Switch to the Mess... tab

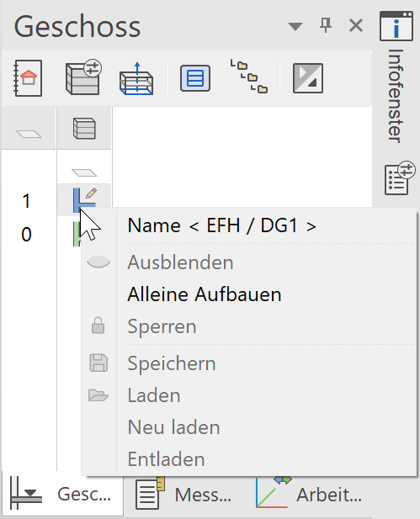[184, 495]
